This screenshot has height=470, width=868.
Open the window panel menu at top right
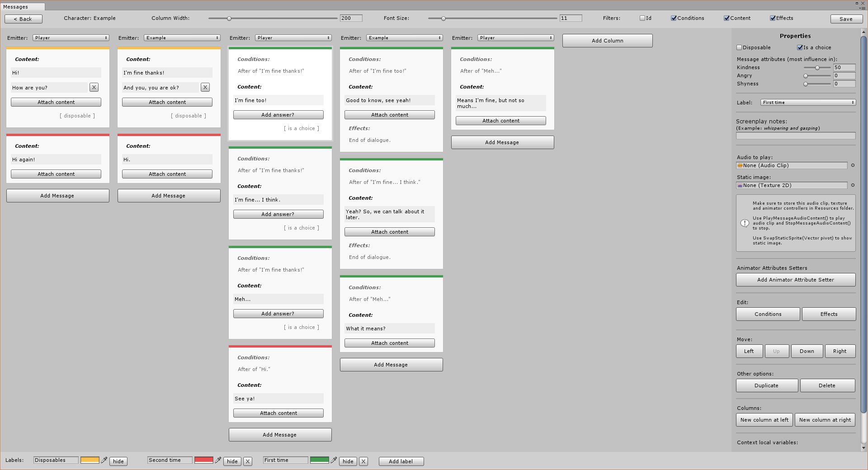864,8
